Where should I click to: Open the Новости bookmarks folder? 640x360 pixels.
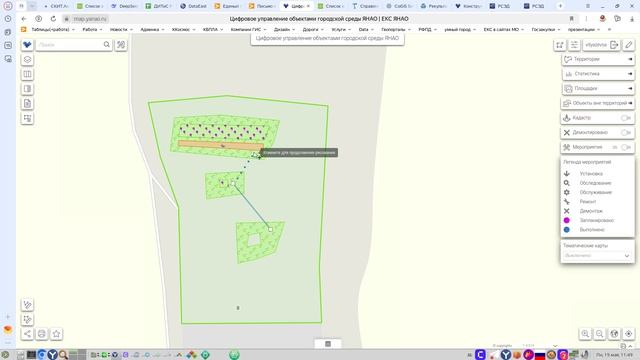(121, 29)
